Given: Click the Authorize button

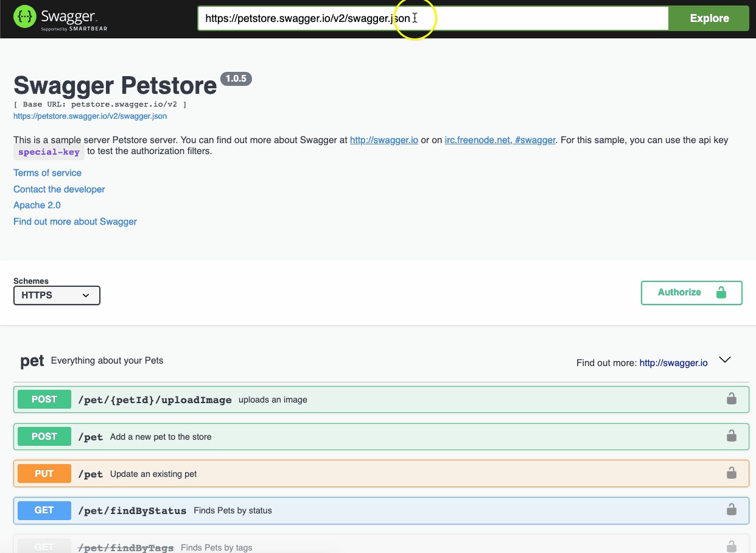Looking at the screenshot, I should pyautogui.click(x=691, y=292).
